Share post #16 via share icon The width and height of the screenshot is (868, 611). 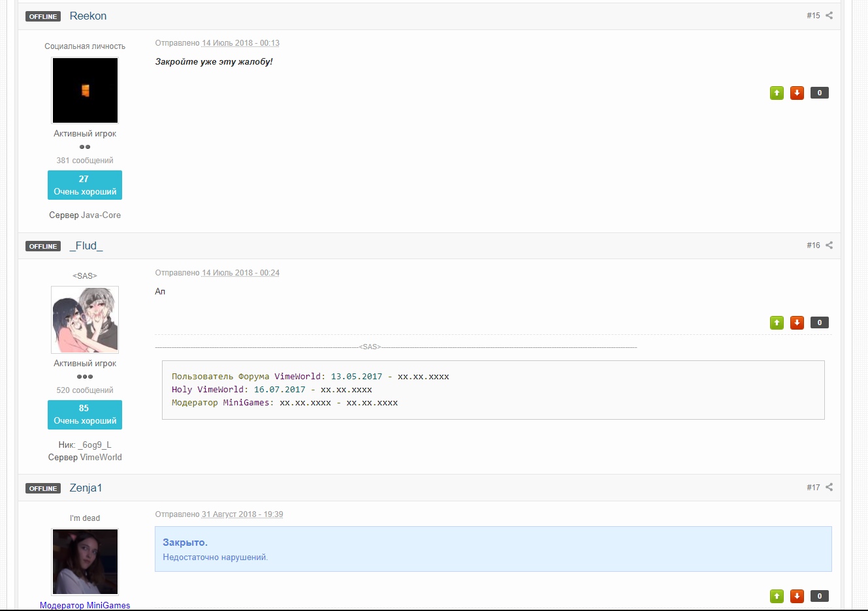[x=829, y=245]
